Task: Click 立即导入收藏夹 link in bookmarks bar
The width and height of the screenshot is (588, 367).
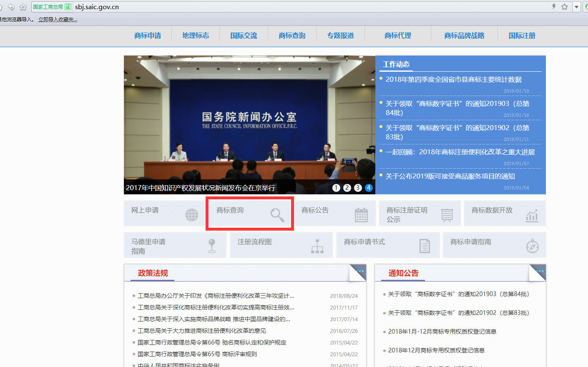Action: coord(58,20)
